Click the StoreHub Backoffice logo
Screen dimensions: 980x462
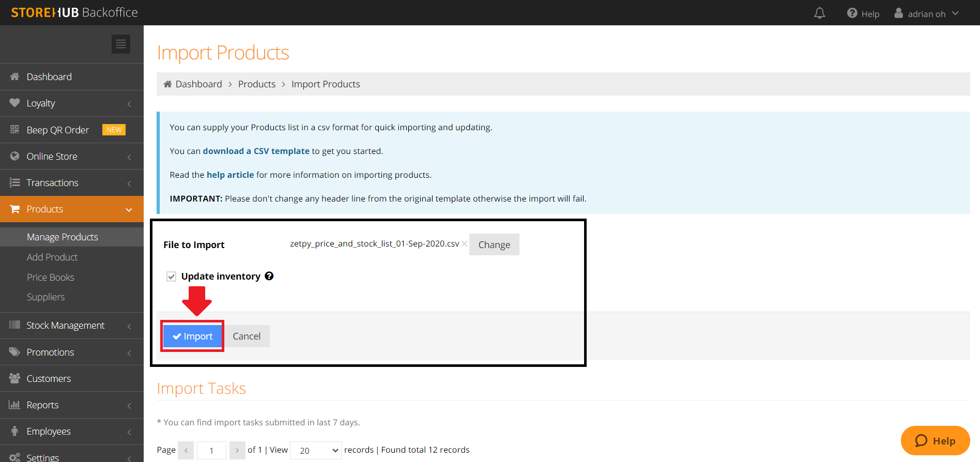pyautogui.click(x=74, y=12)
